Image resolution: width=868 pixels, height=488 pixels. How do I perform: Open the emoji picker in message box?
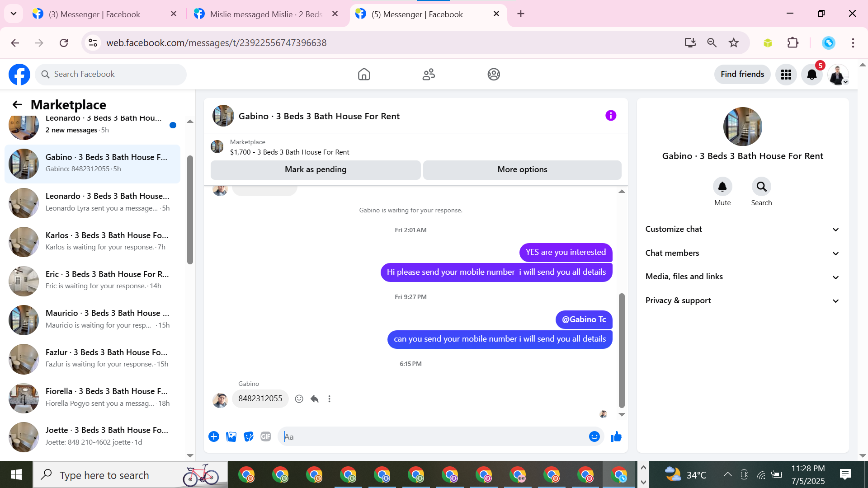point(594,436)
